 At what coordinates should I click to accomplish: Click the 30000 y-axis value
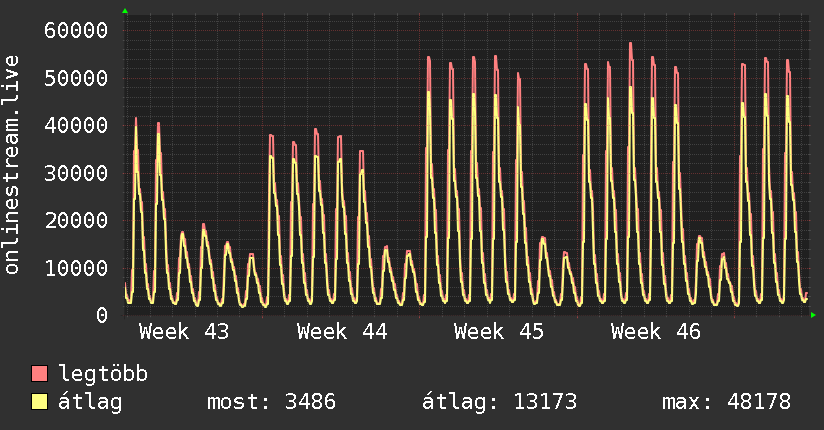(x=77, y=173)
